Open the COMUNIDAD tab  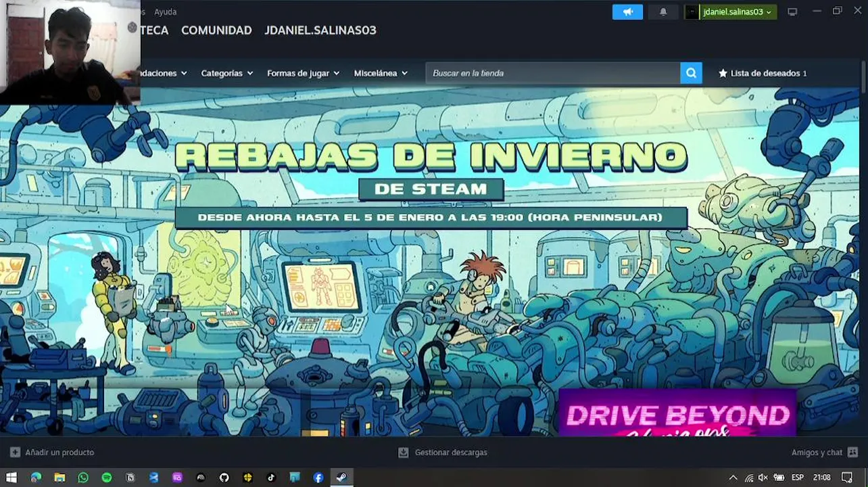tap(216, 30)
